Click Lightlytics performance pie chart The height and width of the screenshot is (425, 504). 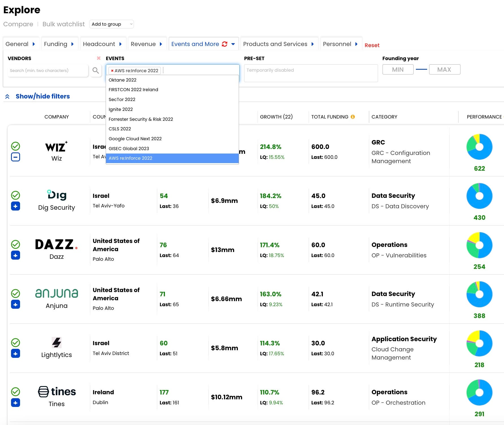[479, 343]
